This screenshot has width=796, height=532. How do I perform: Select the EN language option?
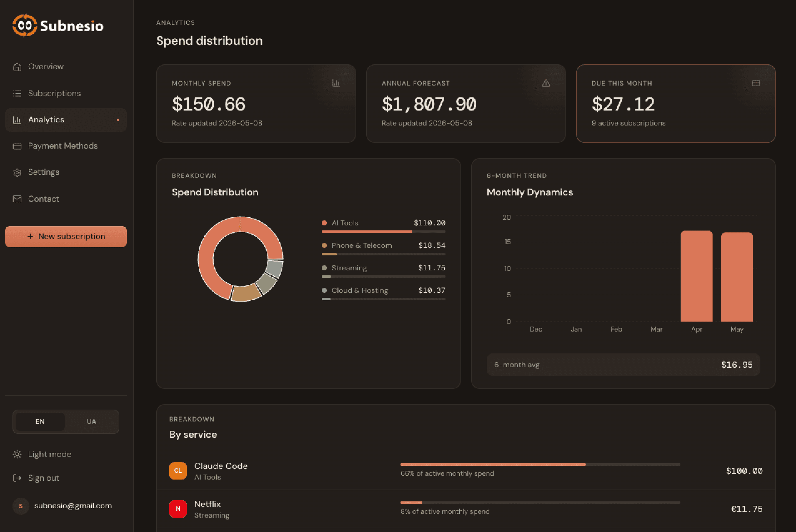click(x=40, y=421)
